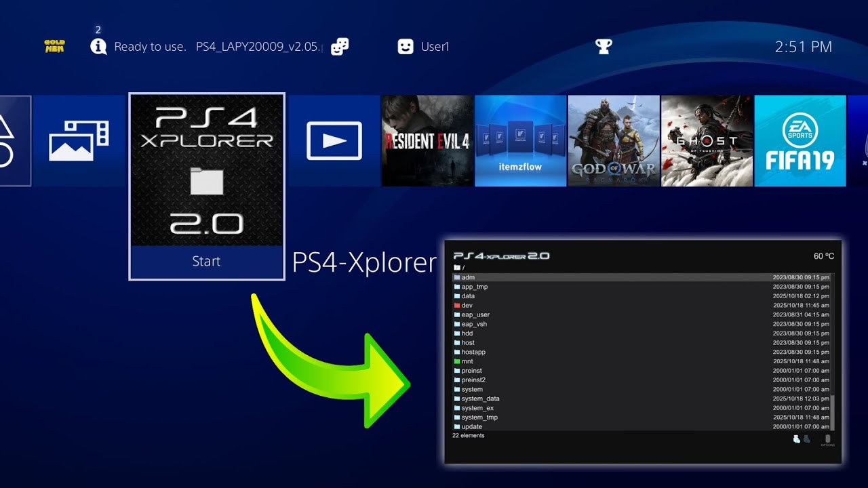The width and height of the screenshot is (868, 488).
Task: Select the host folder row
Action: pos(641,343)
